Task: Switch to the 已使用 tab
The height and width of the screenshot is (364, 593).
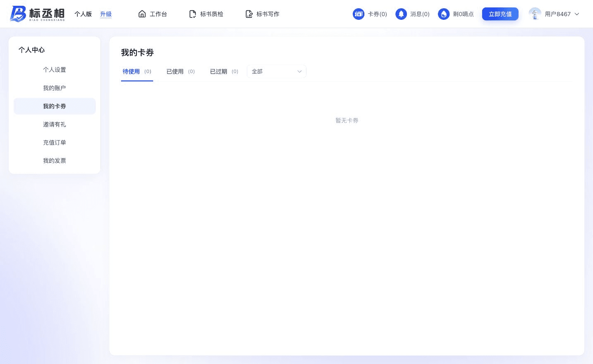Action: point(180,72)
